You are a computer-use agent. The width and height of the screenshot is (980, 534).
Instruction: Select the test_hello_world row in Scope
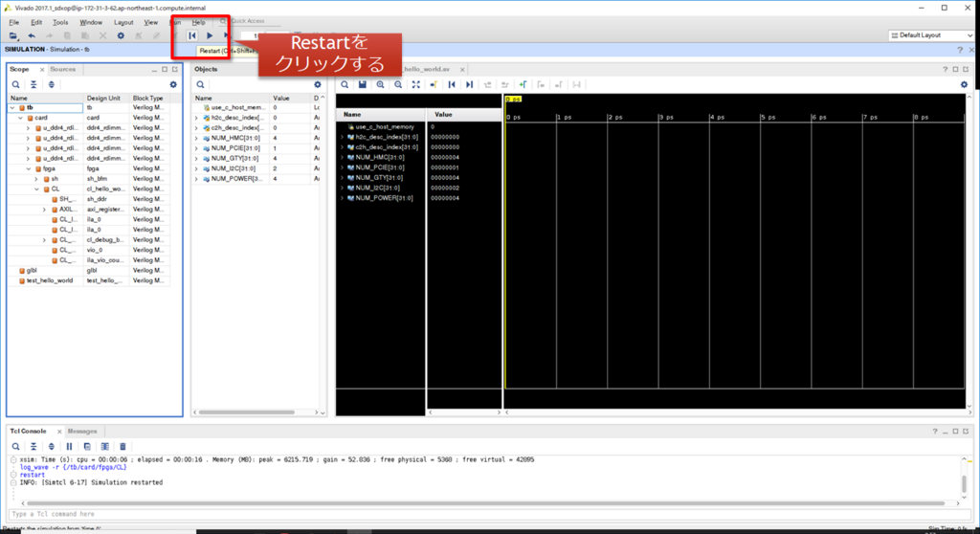(x=88, y=280)
